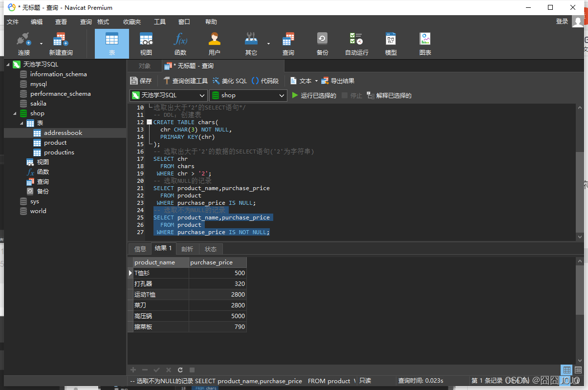Click 解释已选择的 explain selected button
This screenshot has height=390, width=588.
click(389, 95)
